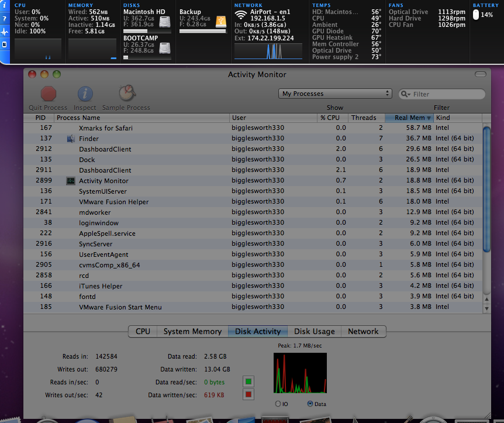Screen dimensions: 504x423
Task: Click the iStat help question mark icon
Action: pos(5,19)
